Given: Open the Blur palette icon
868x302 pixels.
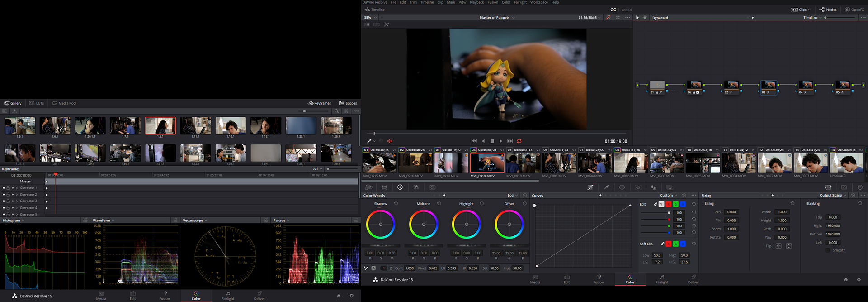Looking at the screenshot, I should point(653,187).
